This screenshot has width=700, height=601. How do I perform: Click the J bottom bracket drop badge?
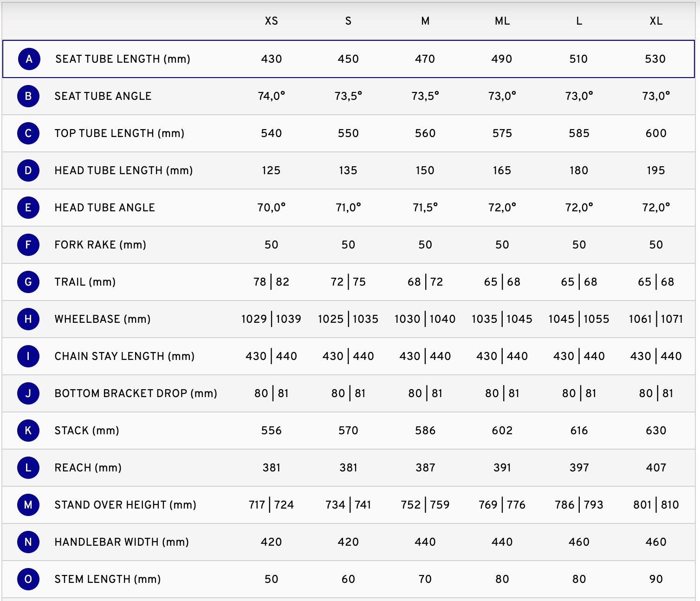click(x=28, y=393)
